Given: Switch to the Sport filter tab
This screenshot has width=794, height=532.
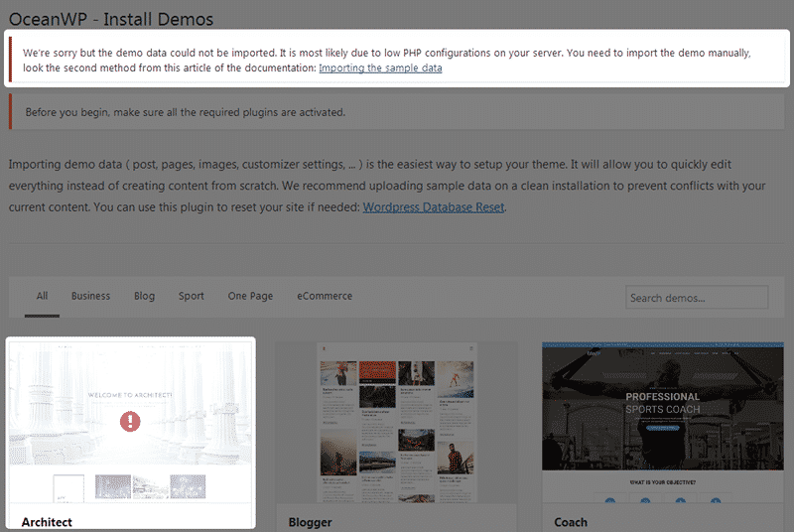Looking at the screenshot, I should pos(191,296).
